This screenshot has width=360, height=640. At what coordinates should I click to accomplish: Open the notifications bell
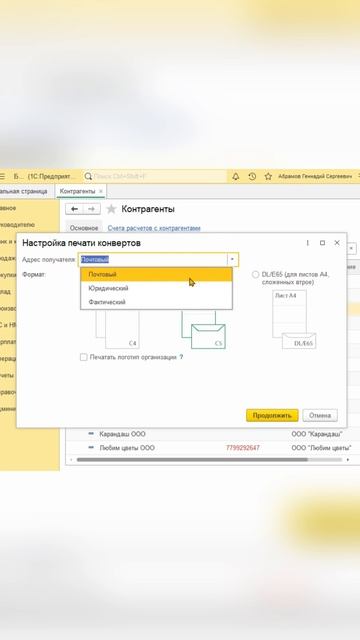pos(236,176)
